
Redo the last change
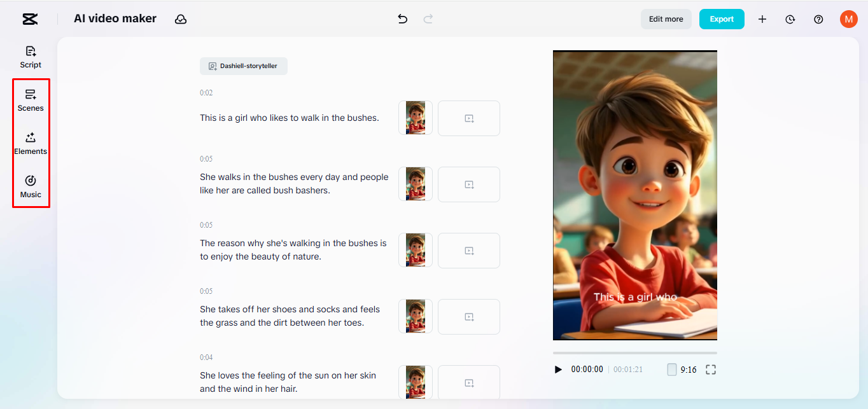[x=428, y=19]
